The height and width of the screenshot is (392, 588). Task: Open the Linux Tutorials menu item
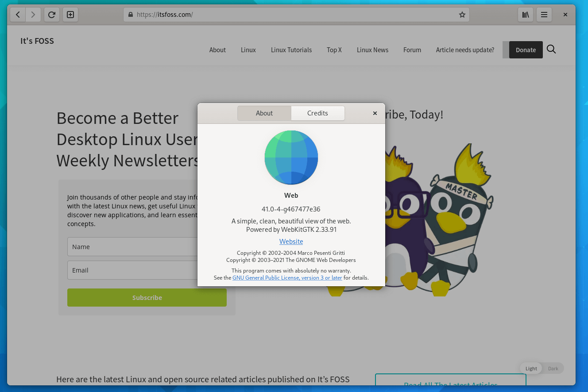291,50
